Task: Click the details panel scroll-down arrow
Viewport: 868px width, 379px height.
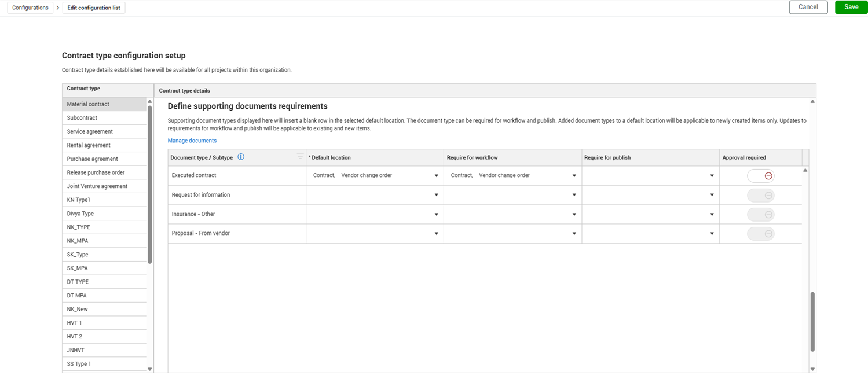Action: tap(812, 369)
